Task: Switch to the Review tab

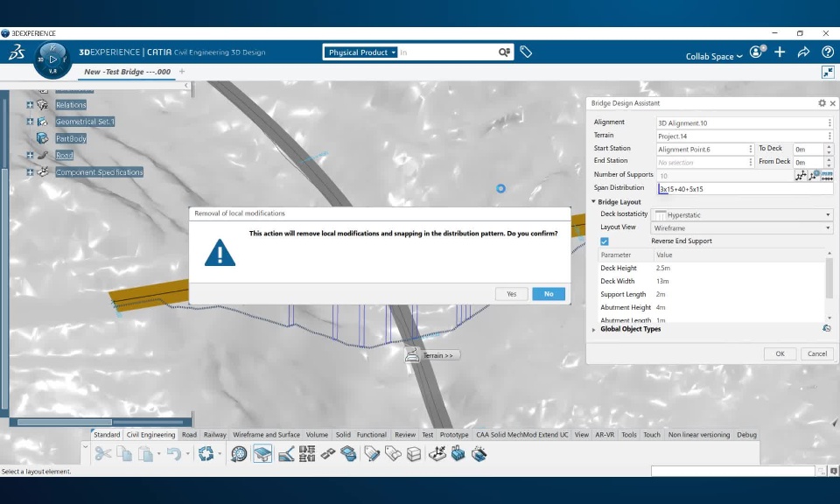Action: point(405,434)
